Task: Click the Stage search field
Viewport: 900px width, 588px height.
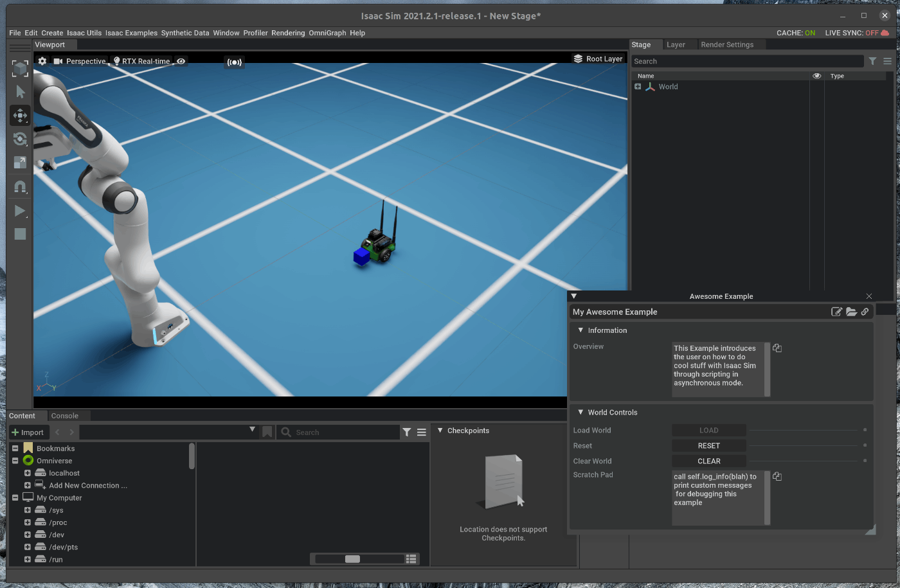Action: [x=747, y=61]
